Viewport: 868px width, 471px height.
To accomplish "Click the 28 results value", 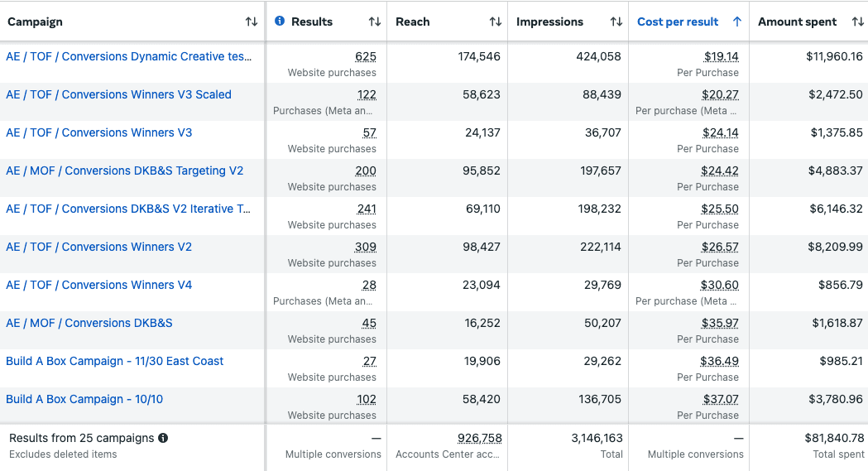I will 369,285.
